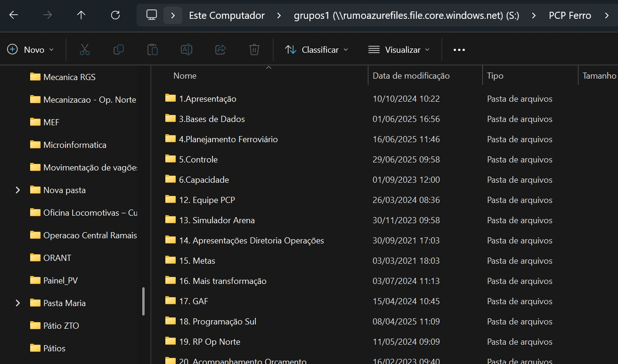Click chevron after PCP Ferro breadcrumb
The width and height of the screenshot is (618, 364).
(607, 16)
